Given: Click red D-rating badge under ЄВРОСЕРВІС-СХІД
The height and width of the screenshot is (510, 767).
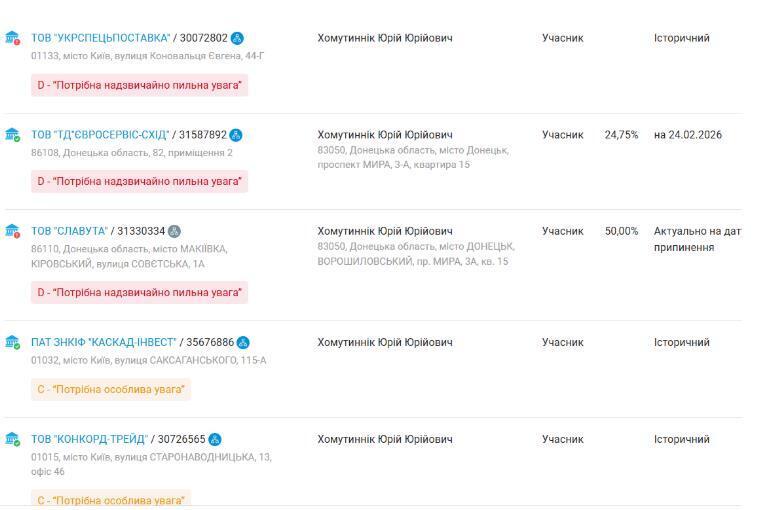Looking at the screenshot, I should pyautogui.click(x=139, y=181).
